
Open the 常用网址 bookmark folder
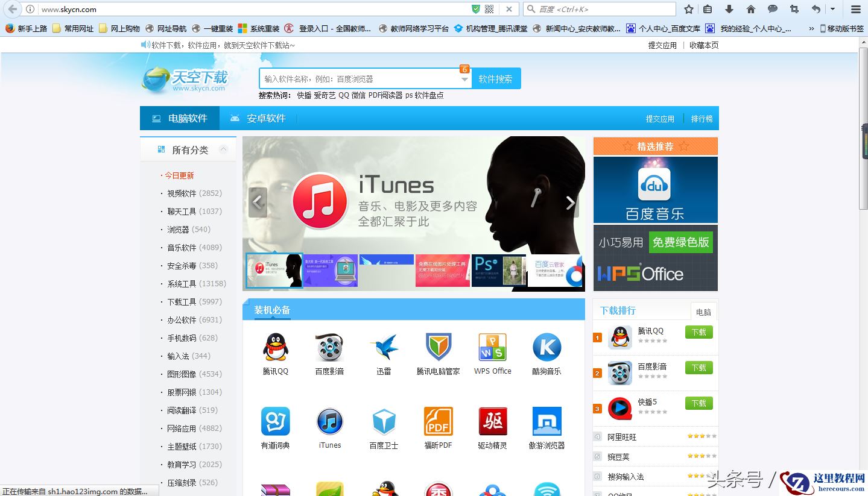(73, 28)
